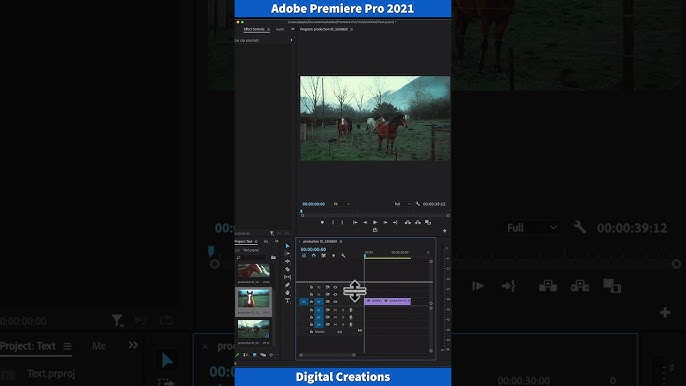Viewport: 686px width, 386px height.
Task: Go to In point in Program monitor
Action: pos(355,222)
